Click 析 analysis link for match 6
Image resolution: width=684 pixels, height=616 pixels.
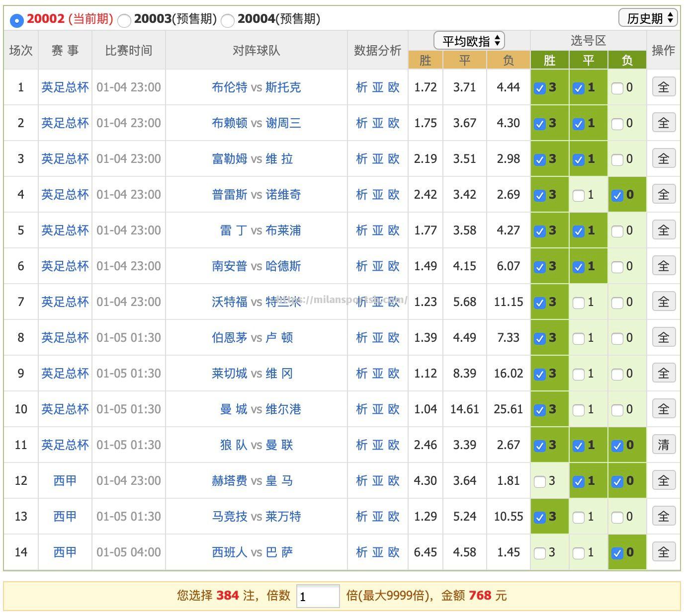click(361, 266)
